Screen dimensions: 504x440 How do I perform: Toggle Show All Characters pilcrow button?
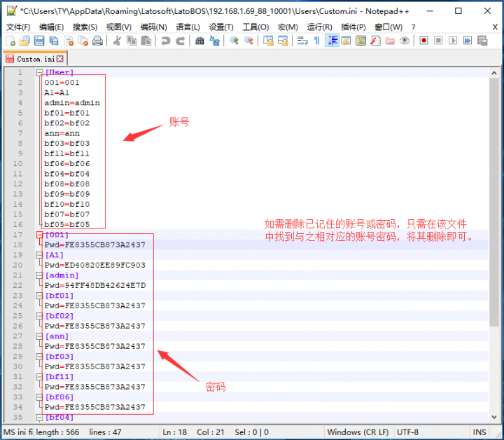[x=317, y=41]
